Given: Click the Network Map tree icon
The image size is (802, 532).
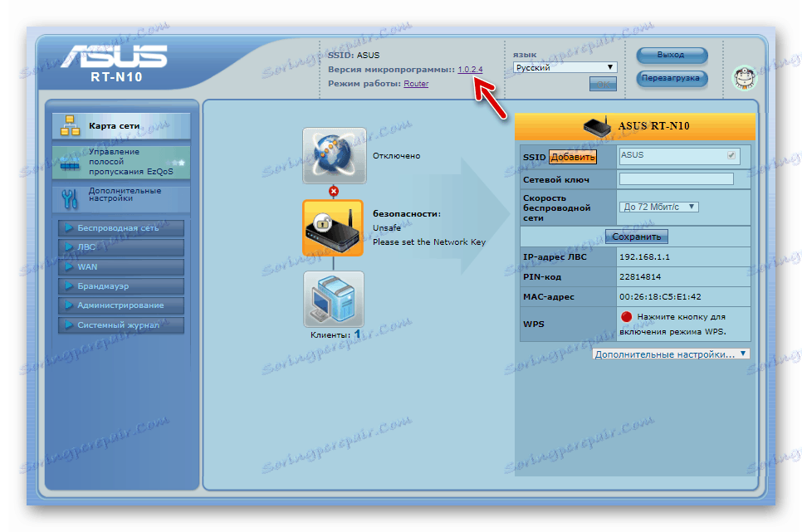Looking at the screenshot, I should click(x=70, y=126).
